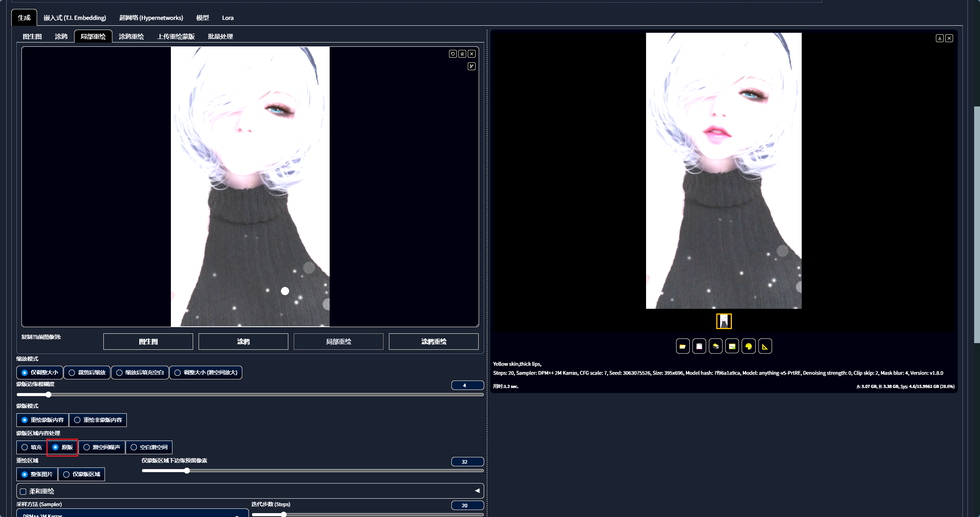
Task: Open the Lora tab
Action: click(228, 18)
